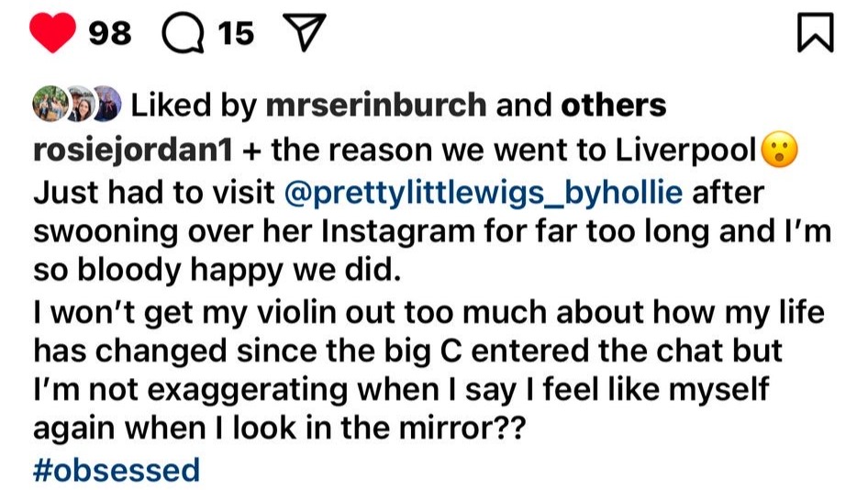Click the "Liked by" text
Image resolution: width=868 pixels, height=490 pixels.
[x=191, y=106]
